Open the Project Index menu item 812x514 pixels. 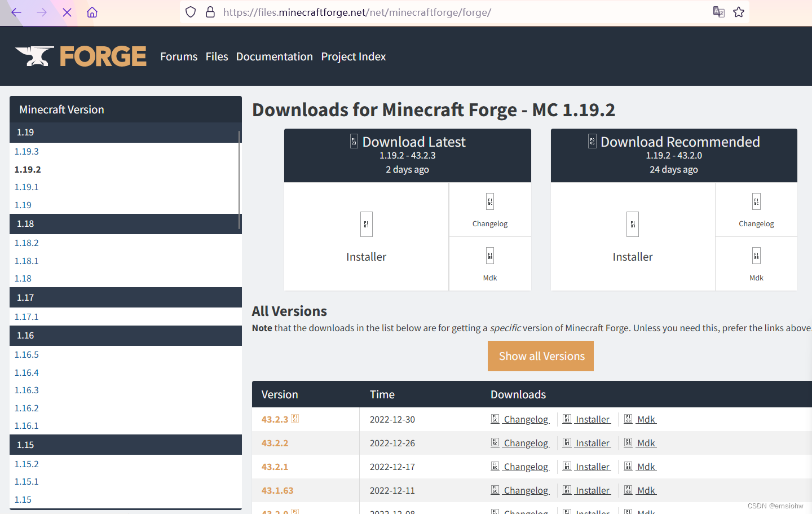pyautogui.click(x=354, y=56)
